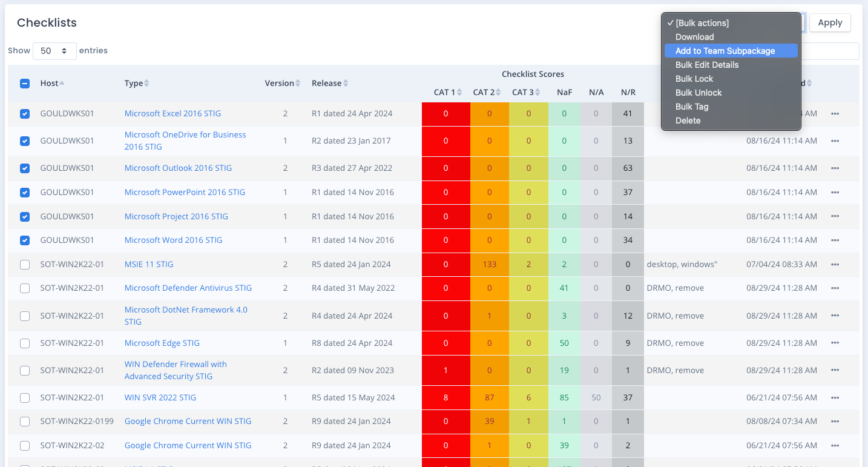Sort table by Release column
868x467 pixels.
pyautogui.click(x=330, y=83)
